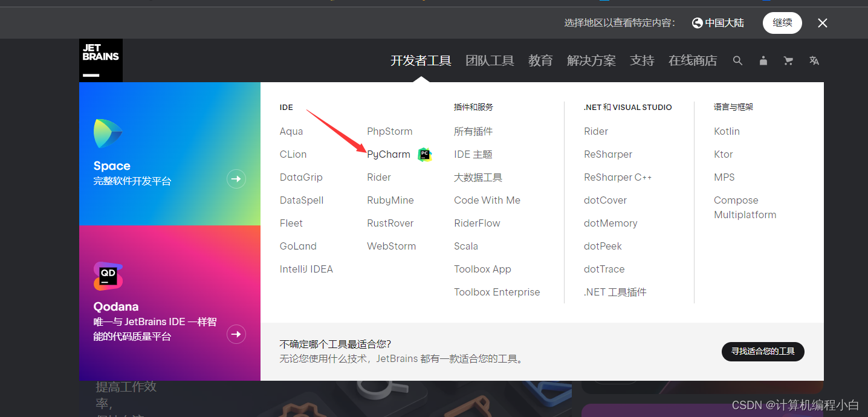Open the 支持 menu
The image size is (868, 417).
[x=642, y=60]
